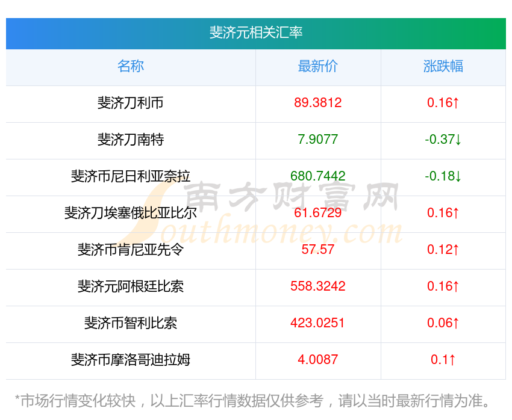Click the 斐济刀埃塞俄比亚比尔 row name
The width and height of the screenshot is (512, 420).
(x=131, y=213)
